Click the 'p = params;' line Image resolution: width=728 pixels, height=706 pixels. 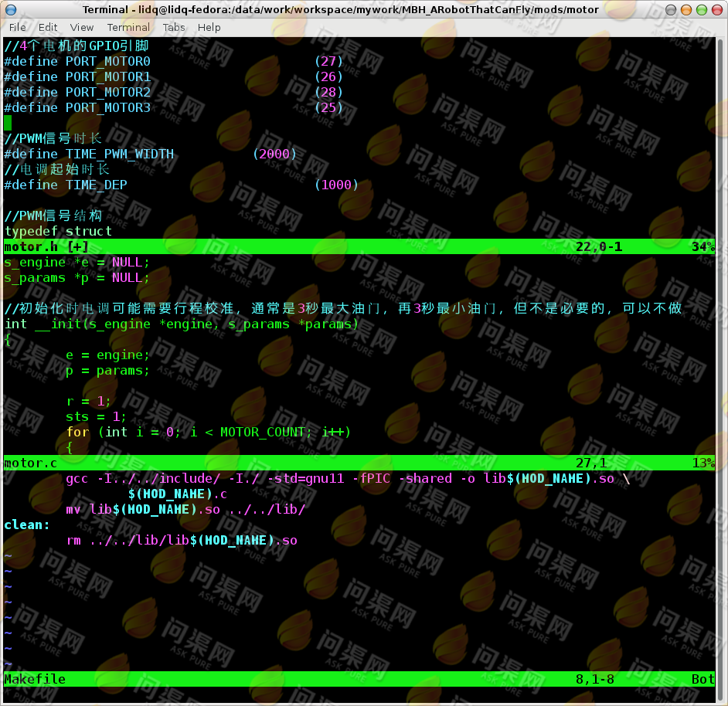point(107,371)
